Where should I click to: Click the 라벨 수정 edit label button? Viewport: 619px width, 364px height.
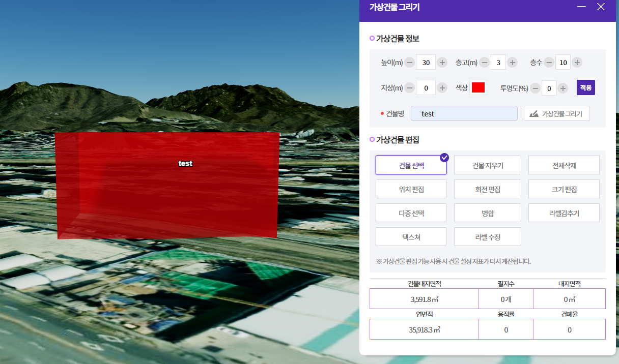tap(488, 237)
